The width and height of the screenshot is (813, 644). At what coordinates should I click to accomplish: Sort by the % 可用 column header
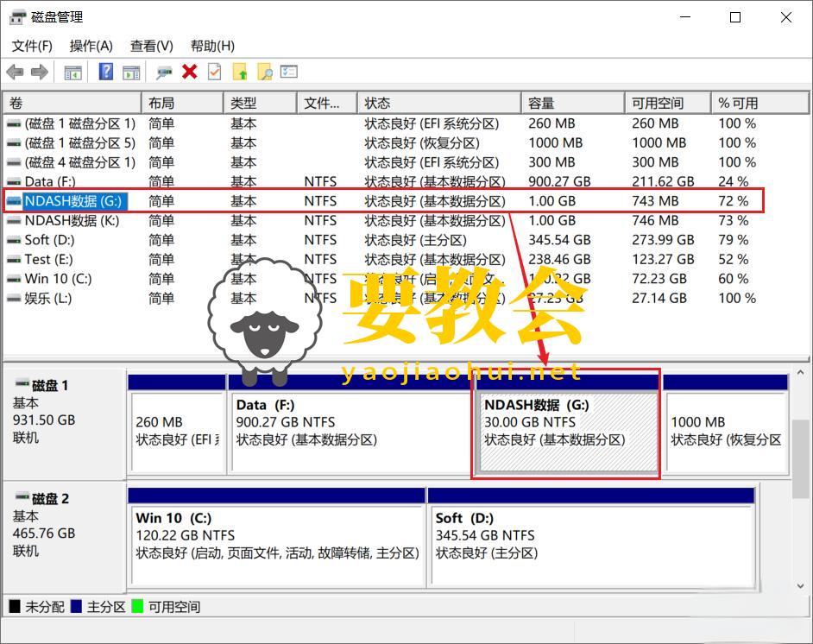pyautogui.click(x=759, y=104)
